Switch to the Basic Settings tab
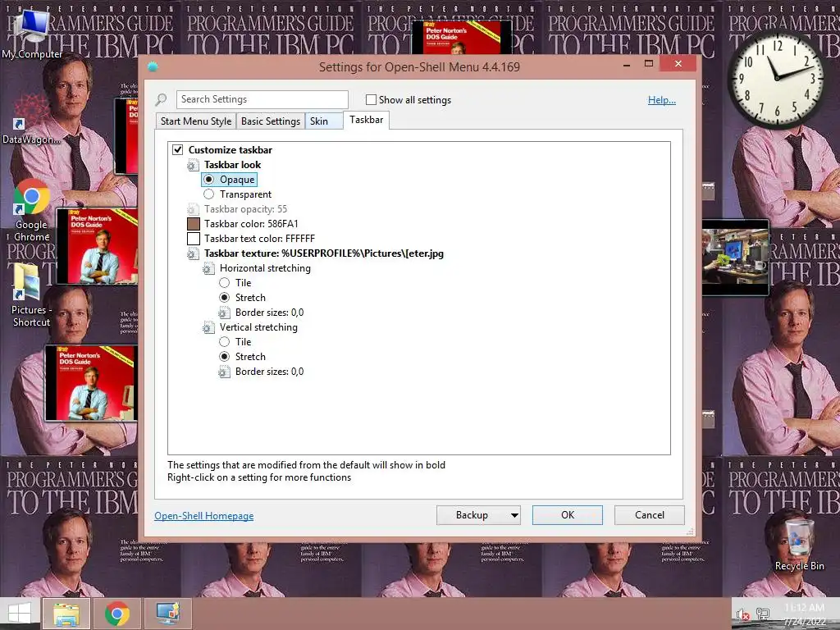The image size is (840, 630). coord(271,121)
